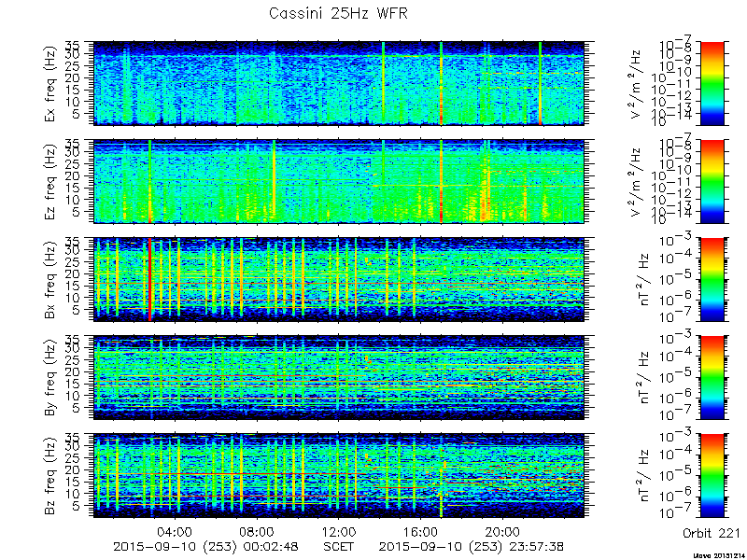Screen dimensions: 747x560
Task: Click the By color bar nT²/Hz units
Action: (644, 378)
